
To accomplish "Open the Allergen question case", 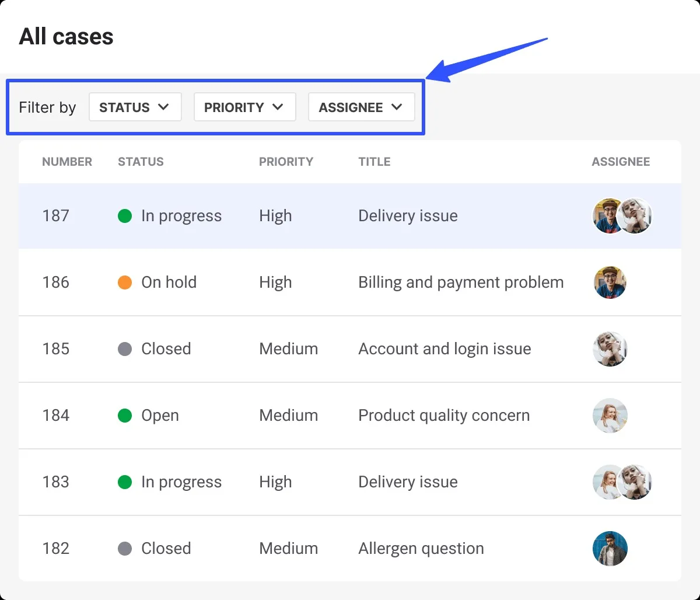I will point(421,549).
